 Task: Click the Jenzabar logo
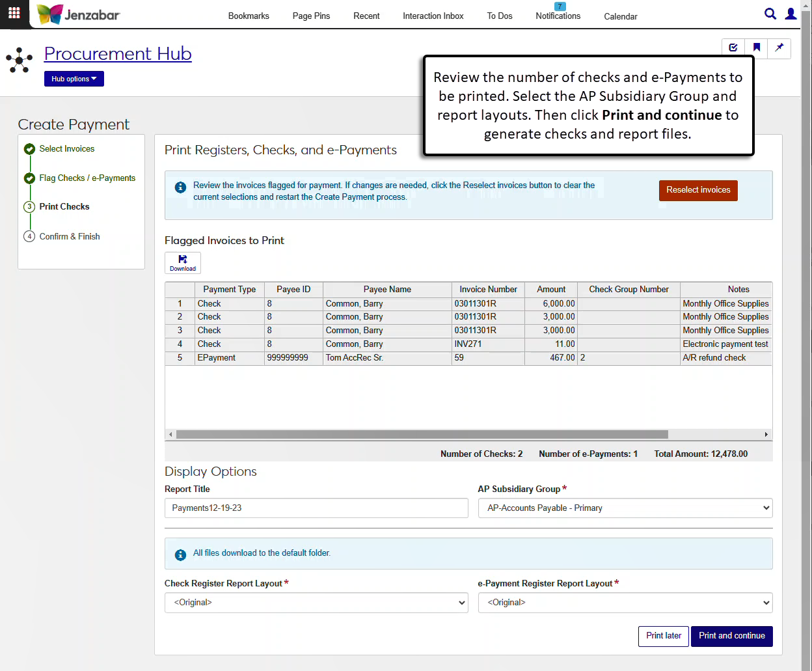point(79,14)
